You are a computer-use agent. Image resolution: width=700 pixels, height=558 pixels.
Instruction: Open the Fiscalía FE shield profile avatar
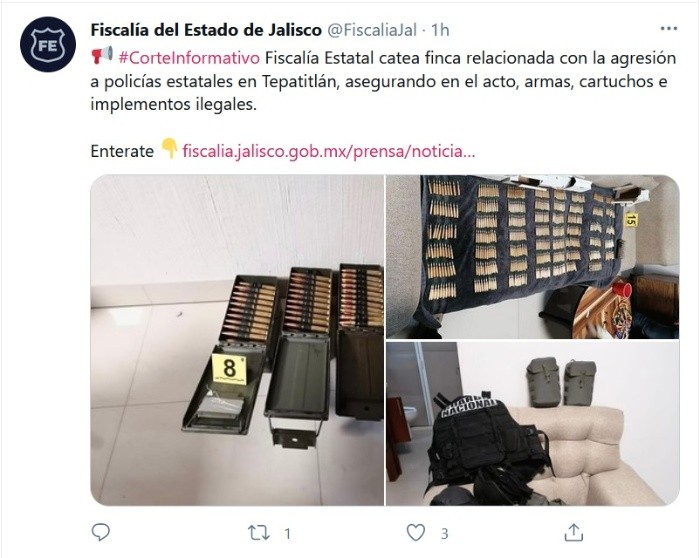tap(47, 44)
